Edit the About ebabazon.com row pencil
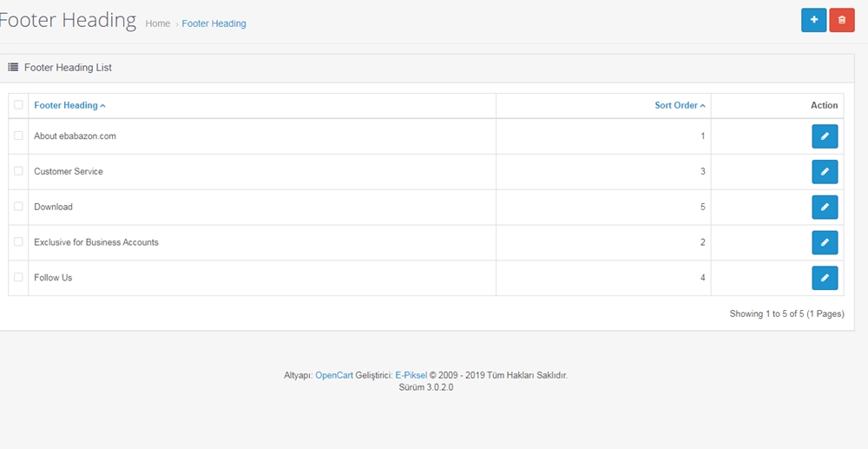This screenshot has width=868, height=449. (x=825, y=136)
